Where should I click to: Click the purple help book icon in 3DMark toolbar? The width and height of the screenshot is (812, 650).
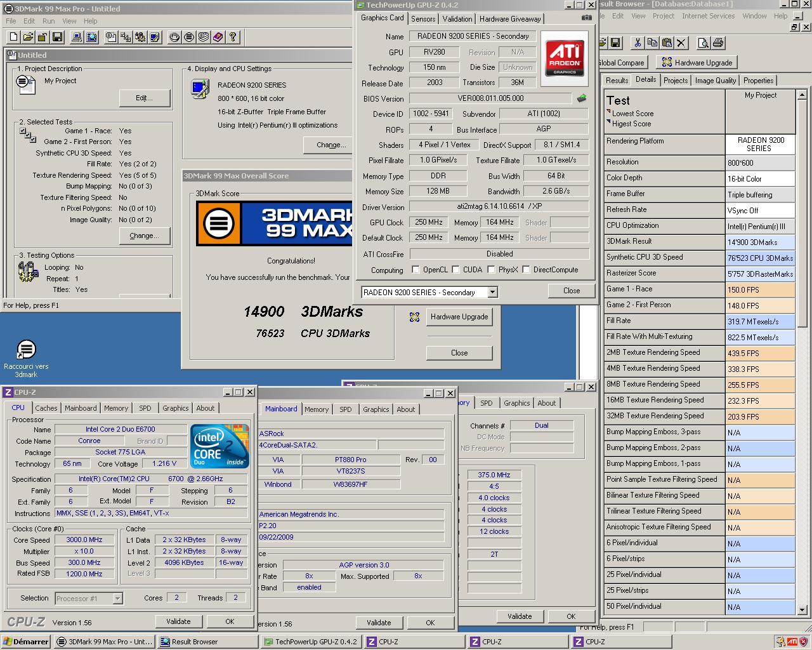(218, 37)
